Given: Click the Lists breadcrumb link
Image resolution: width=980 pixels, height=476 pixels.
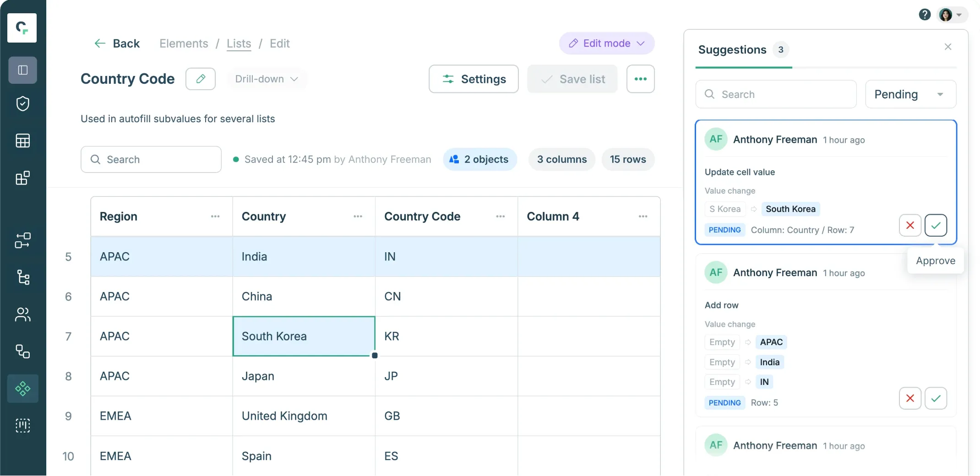Looking at the screenshot, I should 239,43.
